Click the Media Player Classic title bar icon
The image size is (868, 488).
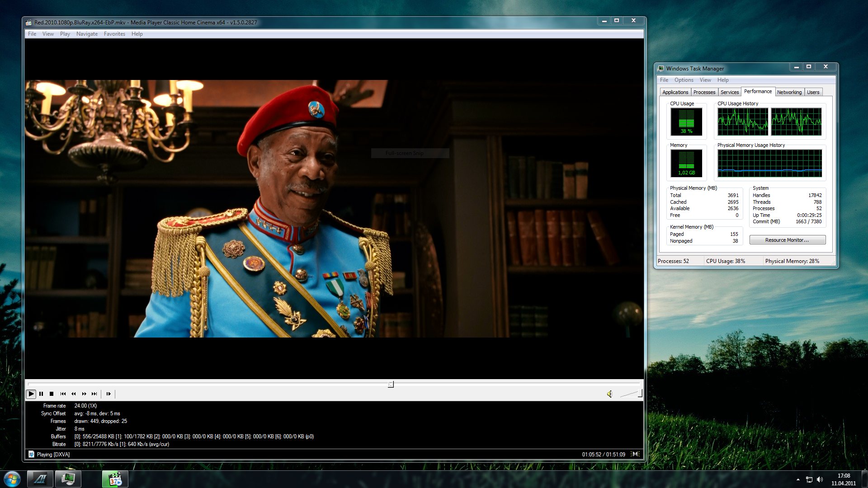point(29,22)
